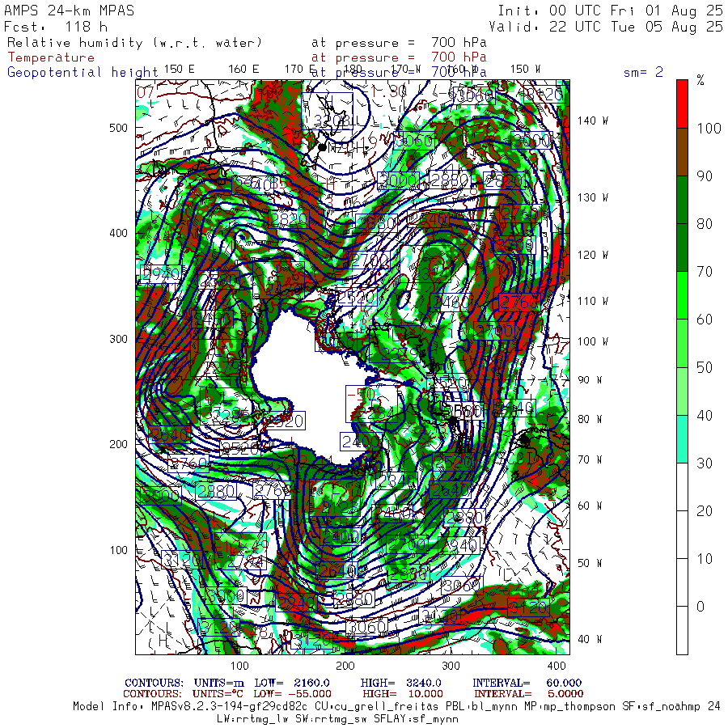Click the dark green 80–90% color bar segment

pyautogui.click(x=682, y=200)
